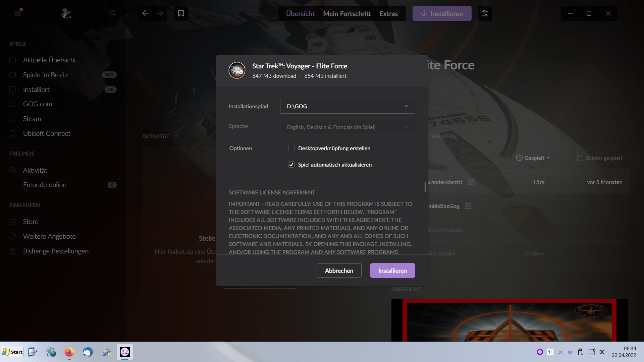
Task: Open the Windows Start button
Action: pyautogui.click(x=13, y=352)
